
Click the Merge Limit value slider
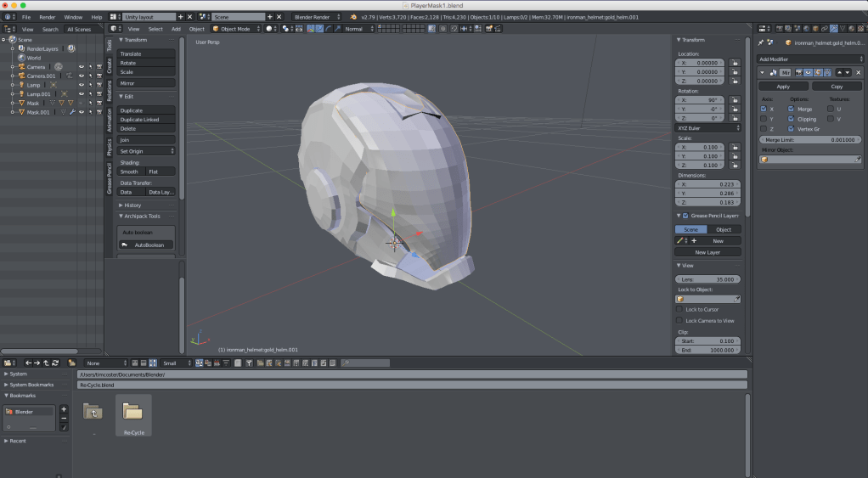[x=809, y=139]
